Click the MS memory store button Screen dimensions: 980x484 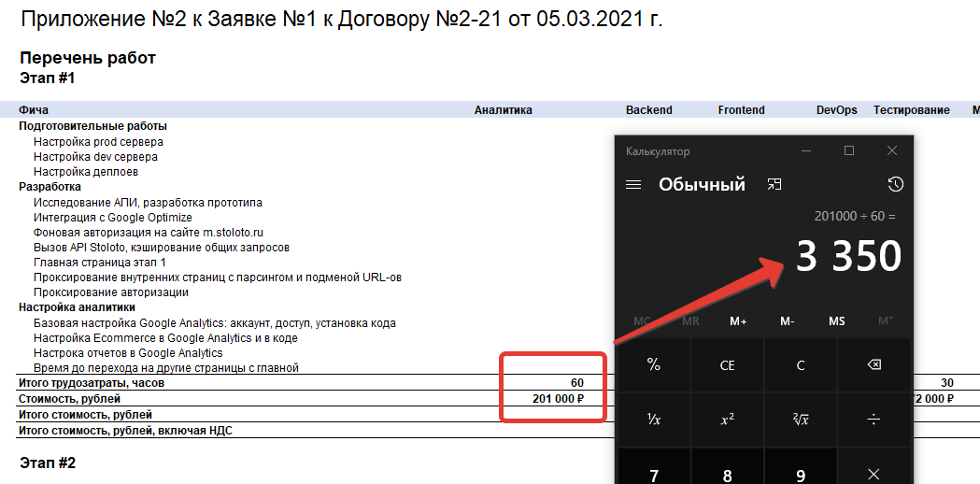[836, 321]
